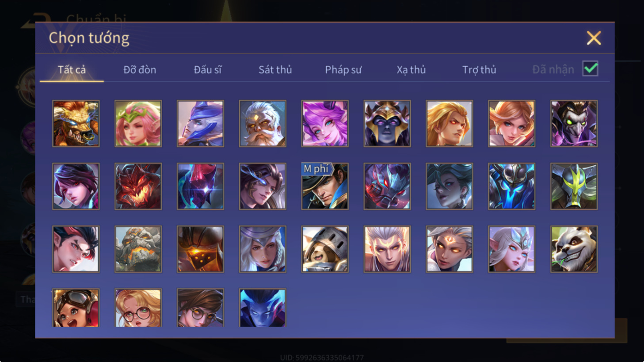Image resolution: width=644 pixels, height=362 pixels.
Task: Select the girl with aviator goggles
Action: [76, 308]
